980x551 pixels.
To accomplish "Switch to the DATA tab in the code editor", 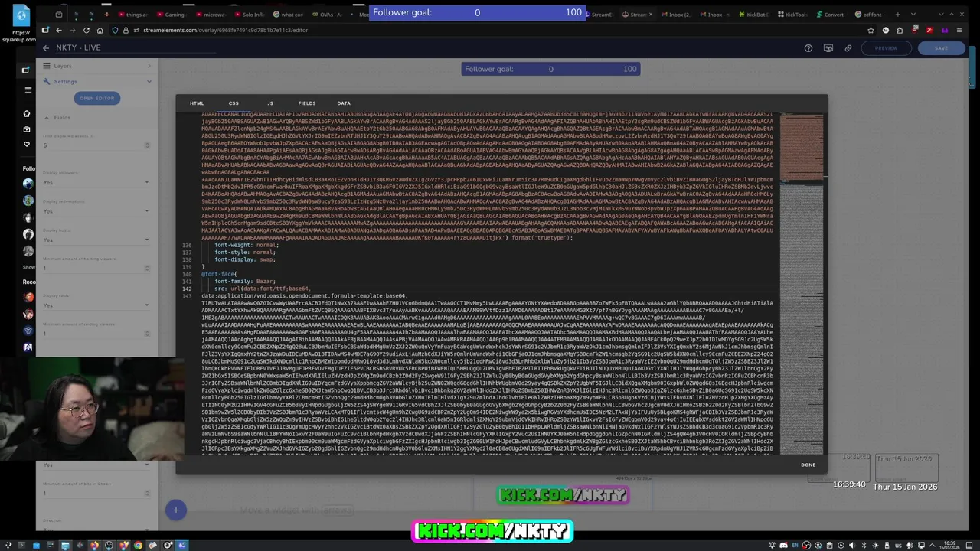I will 344,103.
